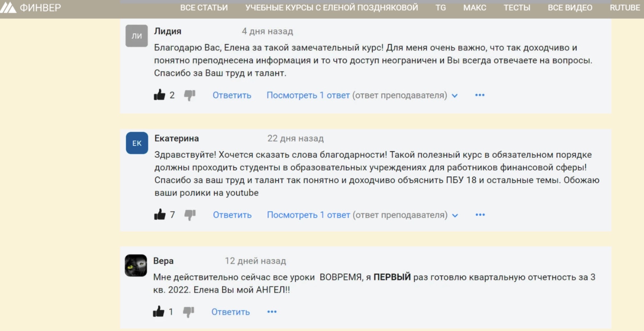The image size is (644, 331).
Task: Expand the reply under Лидия's comment
Action: [x=362, y=95]
